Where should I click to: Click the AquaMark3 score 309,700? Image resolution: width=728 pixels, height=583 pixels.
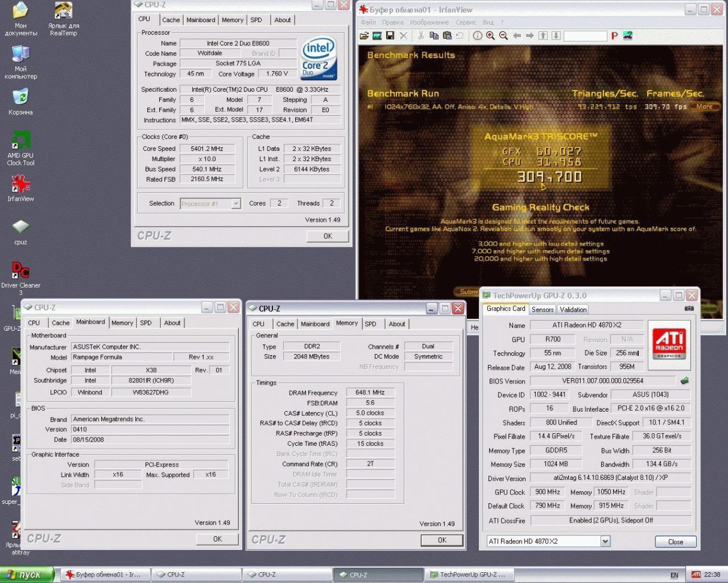click(548, 176)
